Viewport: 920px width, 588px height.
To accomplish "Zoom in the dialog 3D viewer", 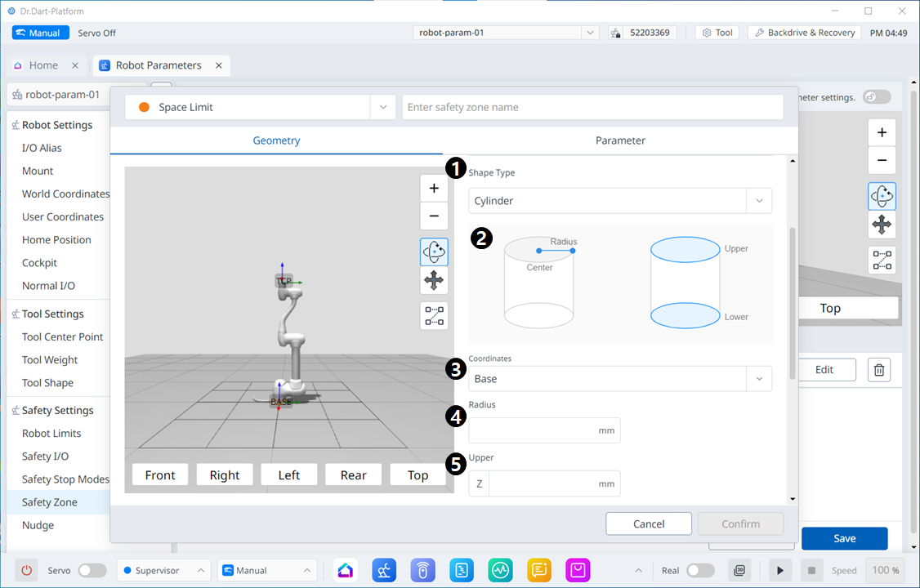I will 434,189.
